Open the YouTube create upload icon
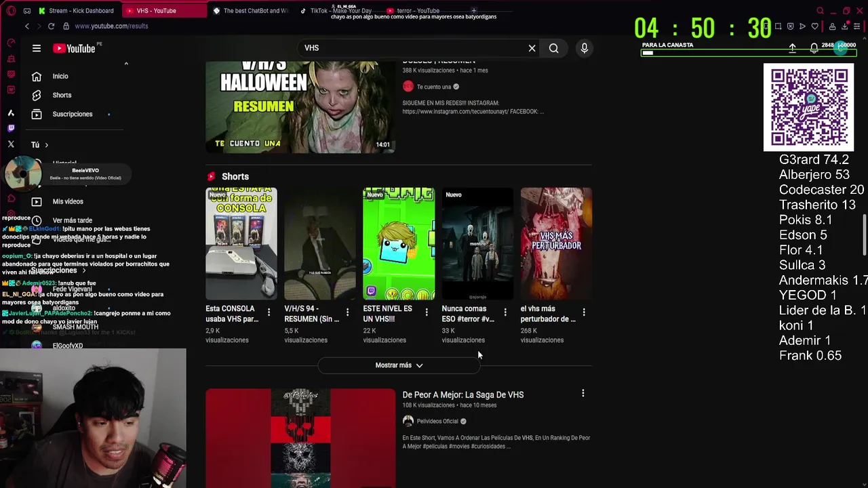Image resolution: width=868 pixels, height=488 pixels. click(792, 48)
